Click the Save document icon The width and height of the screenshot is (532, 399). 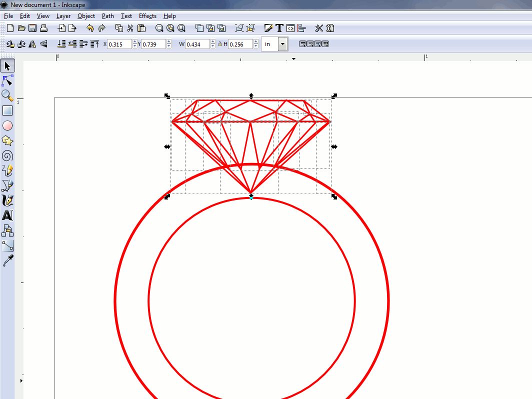(32, 28)
